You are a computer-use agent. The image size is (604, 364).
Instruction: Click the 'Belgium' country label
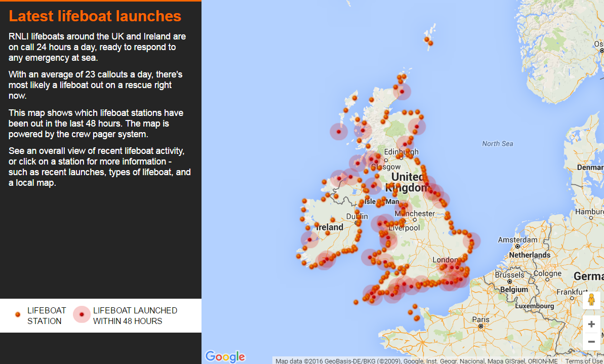pyautogui.click(x=514, y=290)
